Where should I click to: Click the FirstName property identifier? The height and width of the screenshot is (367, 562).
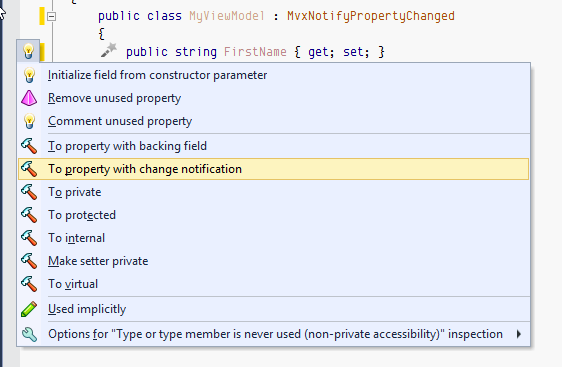click(255, 52)
